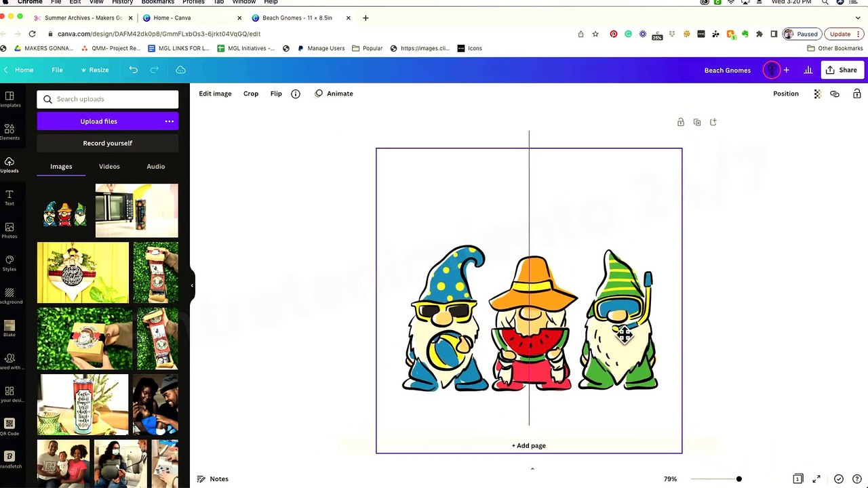Screen dimensions: 868x488
Task: Lock the page using the icon above the canvas
Action: pyautogui.click(x=680, y=122)
